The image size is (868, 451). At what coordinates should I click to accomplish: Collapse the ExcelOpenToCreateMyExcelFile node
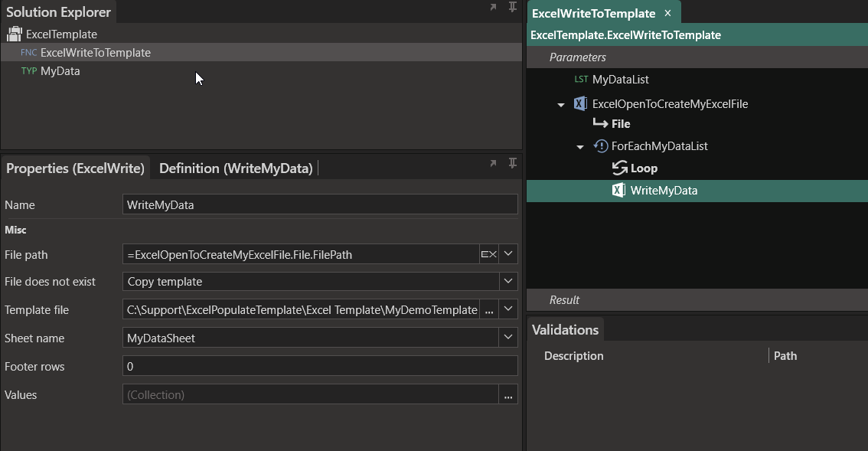[x=561, y=105]
